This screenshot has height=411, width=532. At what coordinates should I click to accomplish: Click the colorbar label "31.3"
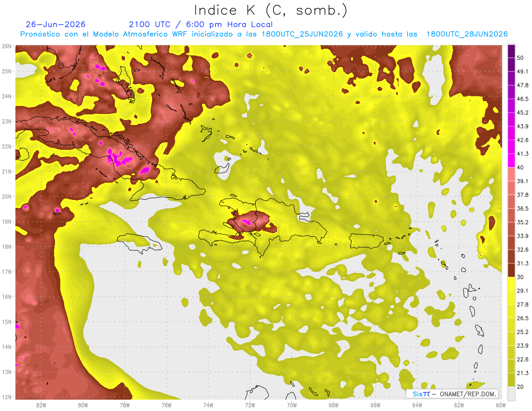click(523, 263)
